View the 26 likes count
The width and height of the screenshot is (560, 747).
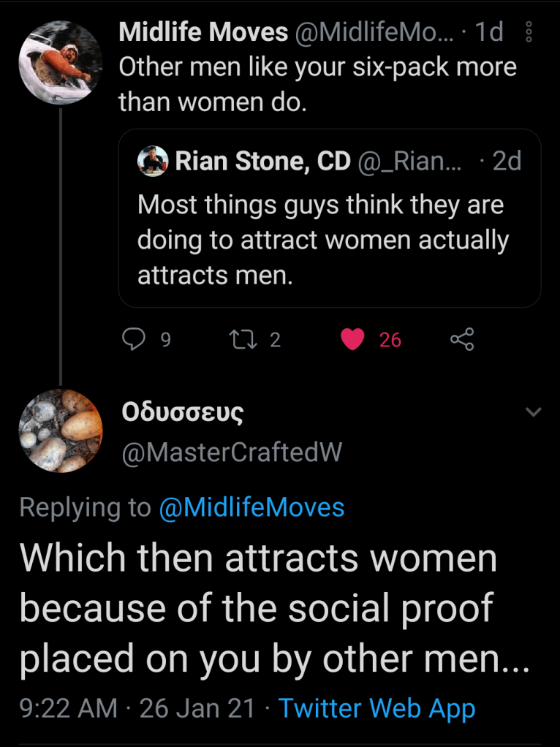pos(390,340)
